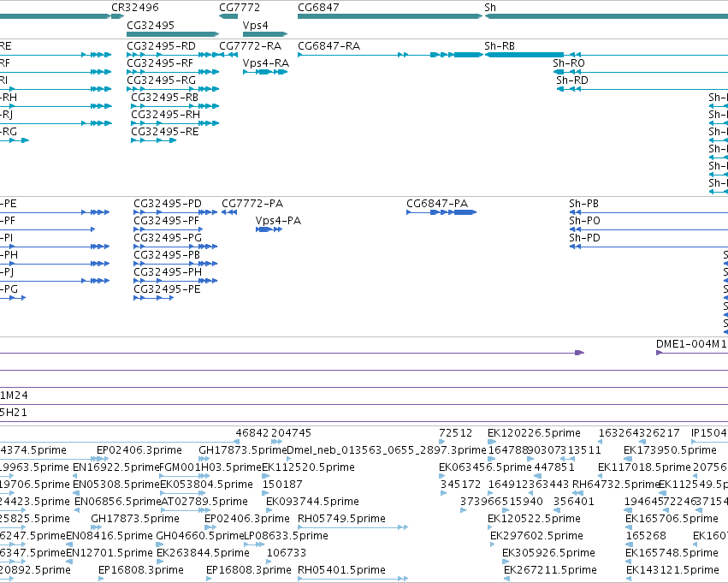
Task: Open the Sh-PD protein feature
Action: click(x=648, y=247)
